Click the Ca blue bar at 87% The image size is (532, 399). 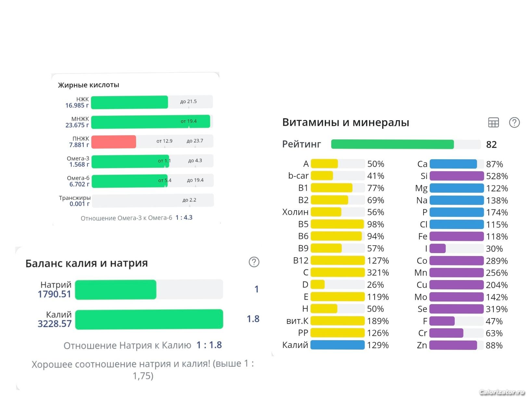coord(453,164)
